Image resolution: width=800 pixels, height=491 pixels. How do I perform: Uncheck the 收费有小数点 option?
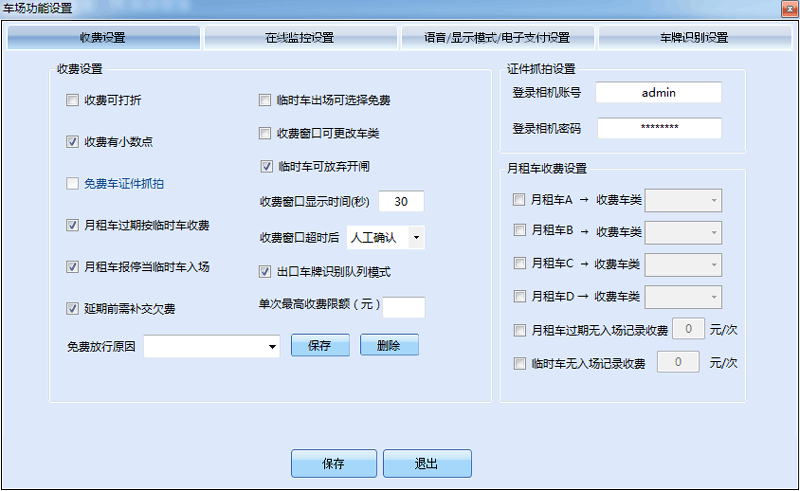72,142
